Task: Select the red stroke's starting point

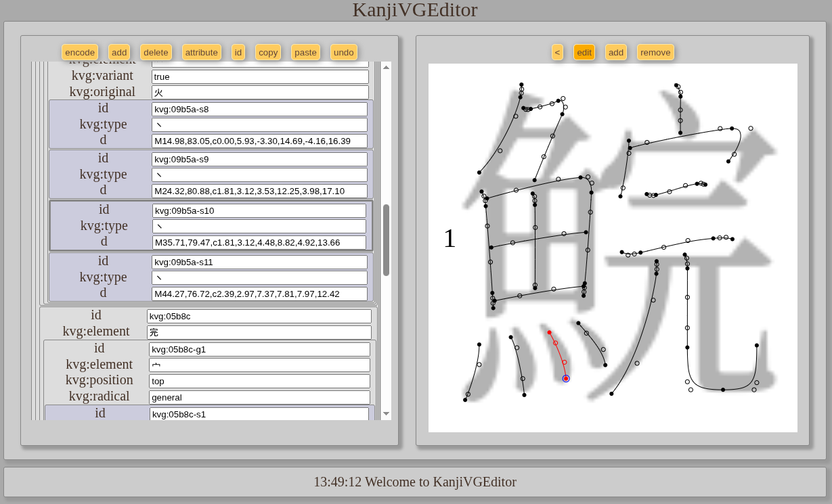Action: (549, 332)
